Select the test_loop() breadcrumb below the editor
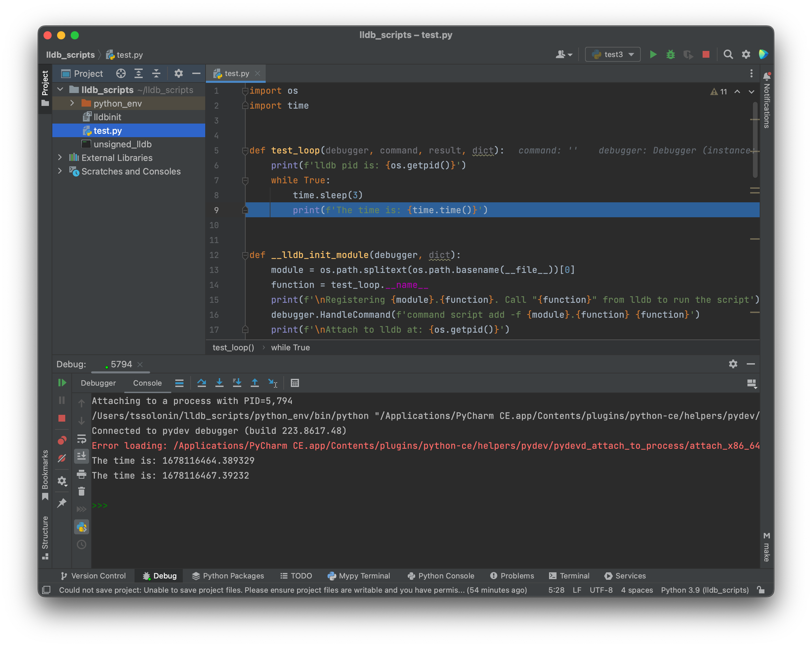Image resolution: width=812 pixels, height=647 pixels. pyautogui.click(x=233, y=347)
